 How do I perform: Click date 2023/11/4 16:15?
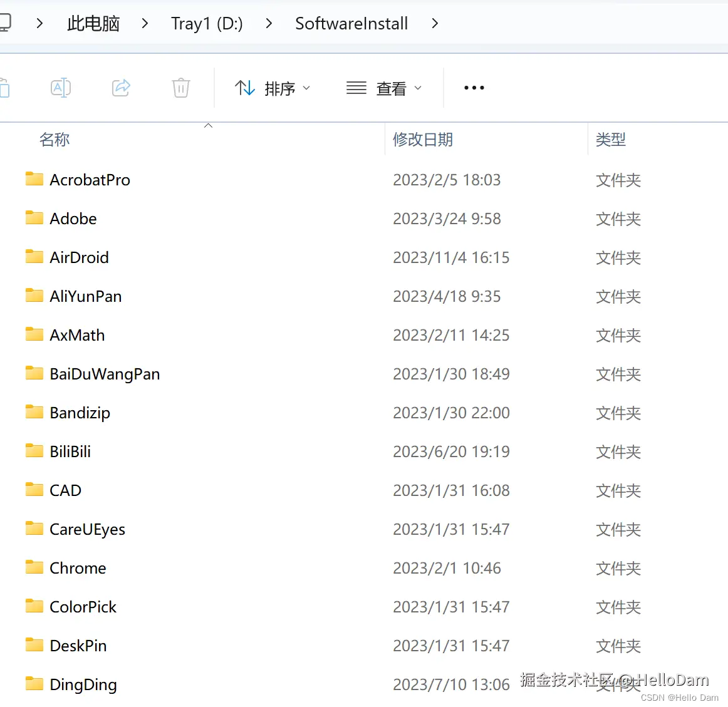click(x=451, y=257)
